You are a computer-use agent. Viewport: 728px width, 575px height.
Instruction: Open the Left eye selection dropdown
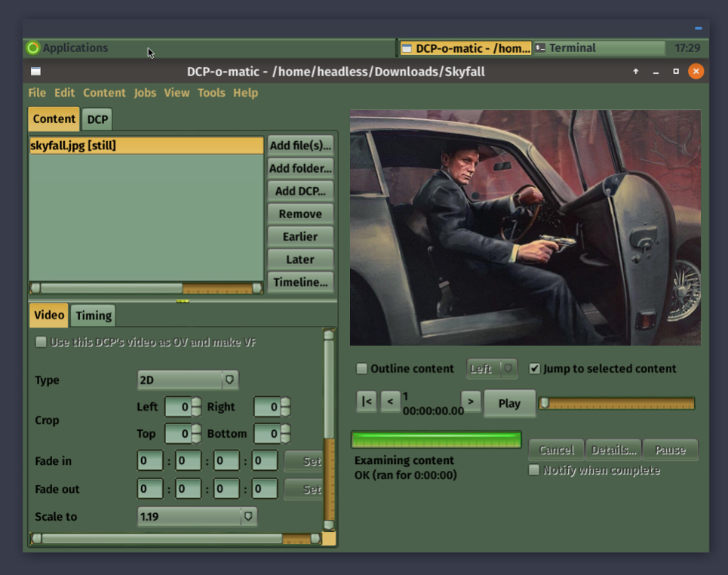click(x=491, y=369)
